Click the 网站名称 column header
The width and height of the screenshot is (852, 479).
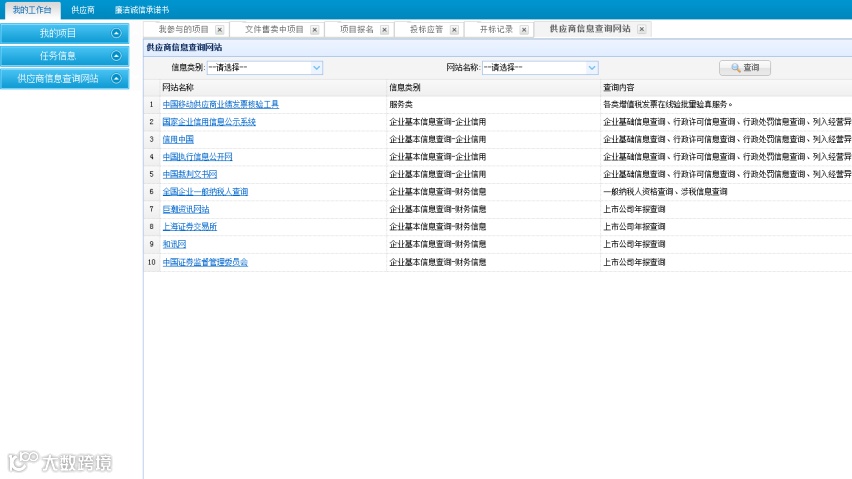pyautogui.click(x=273, y=87)
